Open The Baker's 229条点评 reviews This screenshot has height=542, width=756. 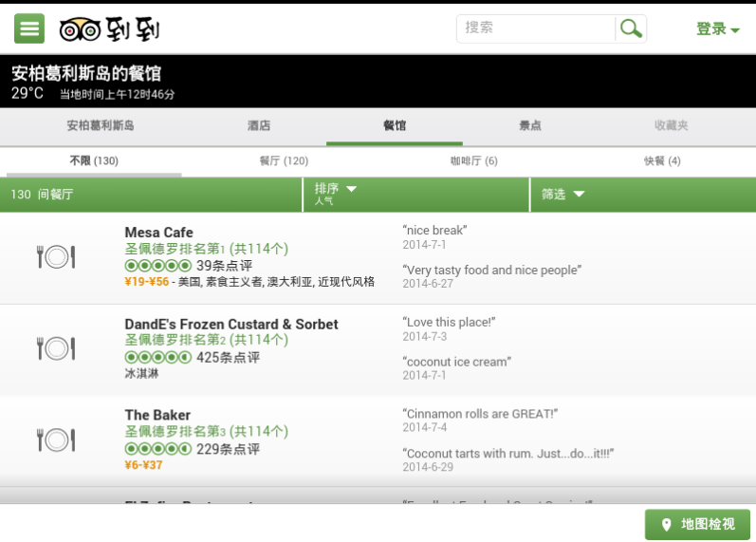[x=228, y=449]
